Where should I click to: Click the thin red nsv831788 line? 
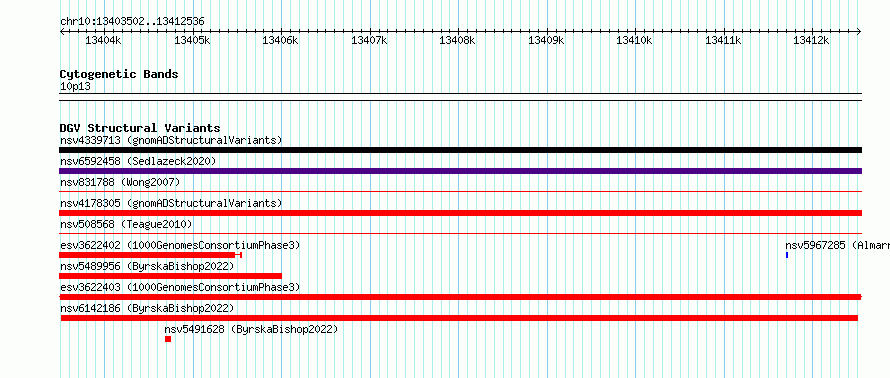coord(460,192)
